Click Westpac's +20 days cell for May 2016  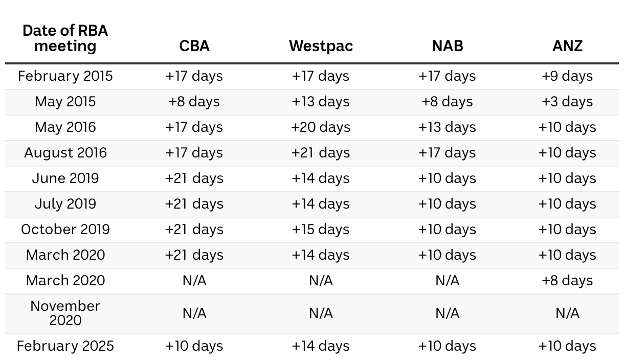pos(321,127)
